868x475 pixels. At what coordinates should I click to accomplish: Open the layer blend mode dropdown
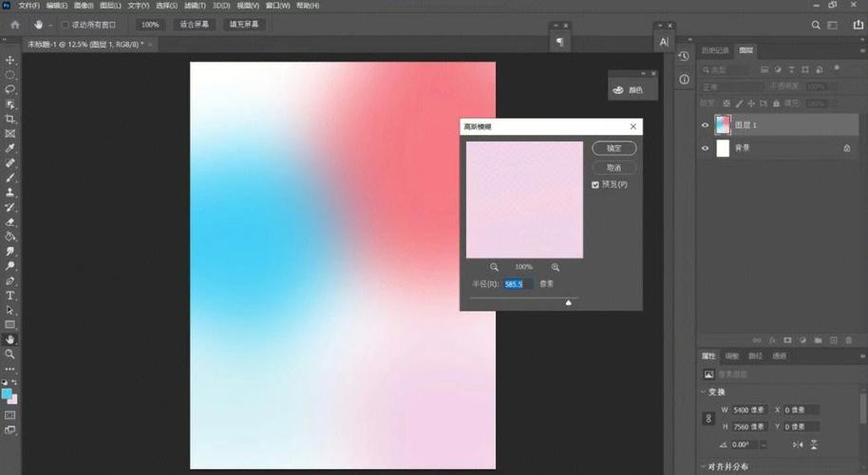coord(729,86)
